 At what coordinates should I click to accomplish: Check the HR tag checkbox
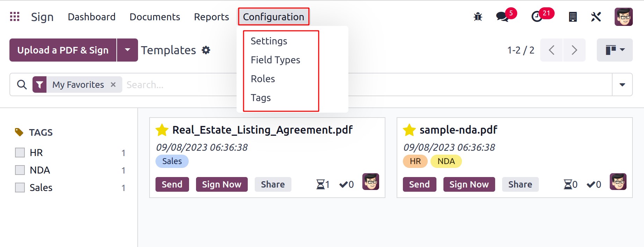(x=20, y=153)
